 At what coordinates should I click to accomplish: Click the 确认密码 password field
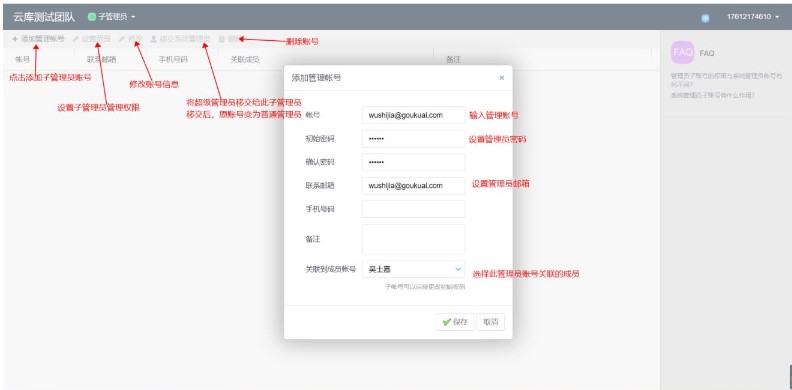pyautogui.click(x=413, y=162)
